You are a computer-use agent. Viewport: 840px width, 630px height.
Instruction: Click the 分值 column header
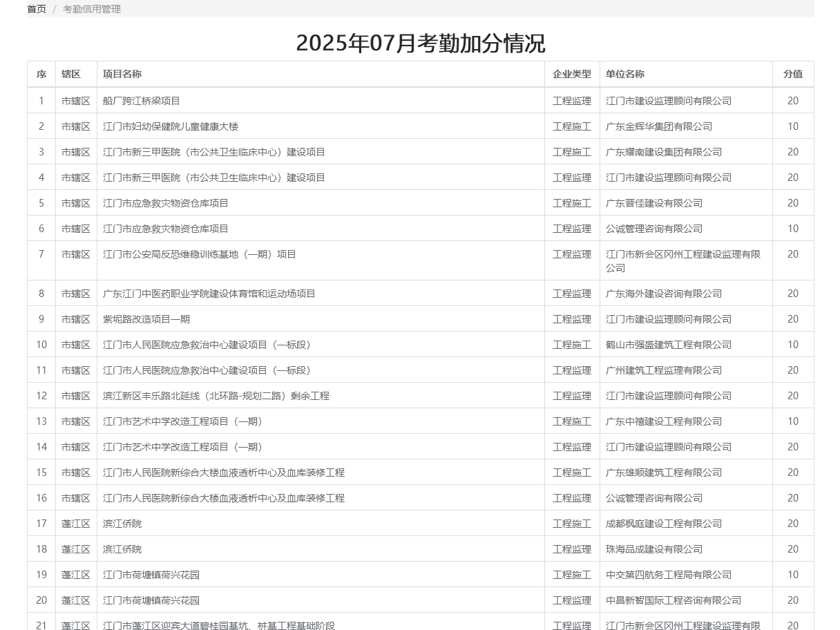point(792,74)
